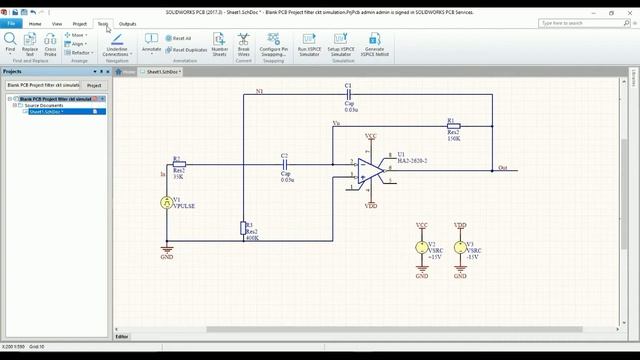Close the Projects panel with its X
This screenshot has height=360, width=640.
click(108, 71)
